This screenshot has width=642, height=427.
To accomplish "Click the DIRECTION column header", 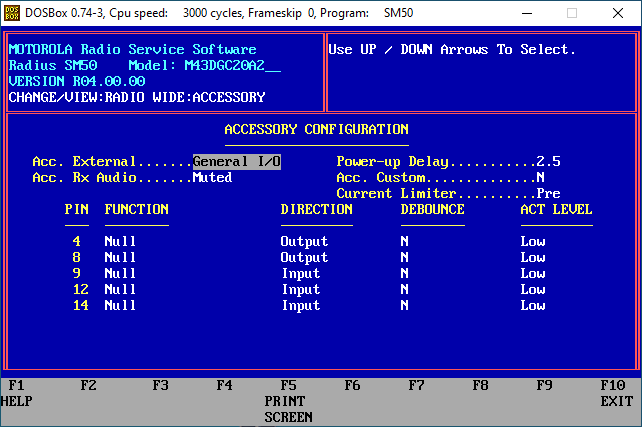I will coord(316,209).
